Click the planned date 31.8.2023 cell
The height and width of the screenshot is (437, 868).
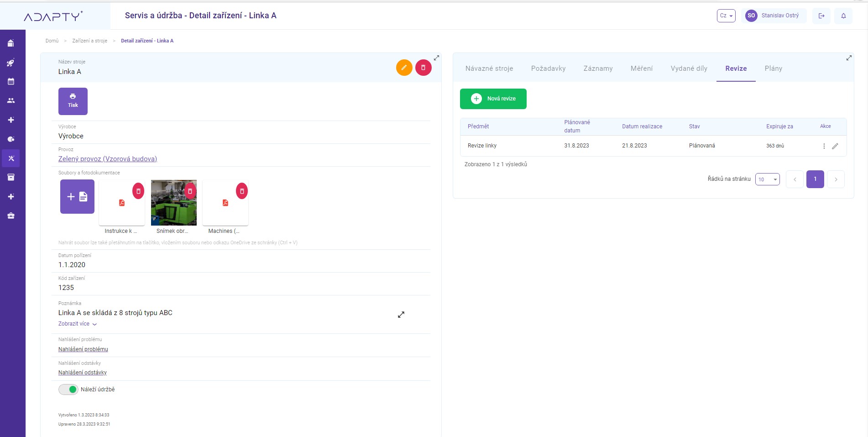576,146
